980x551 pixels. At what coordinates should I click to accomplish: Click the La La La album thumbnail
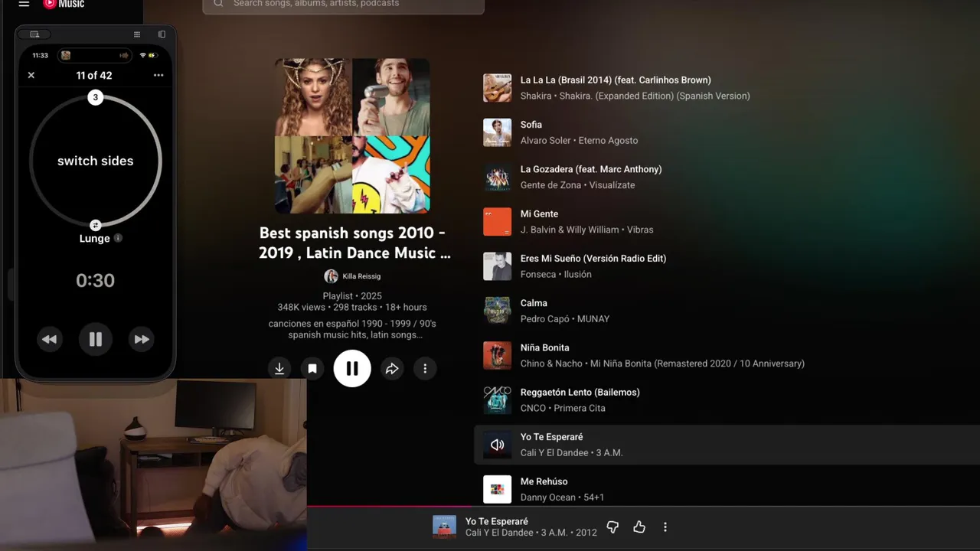[498, 88]
